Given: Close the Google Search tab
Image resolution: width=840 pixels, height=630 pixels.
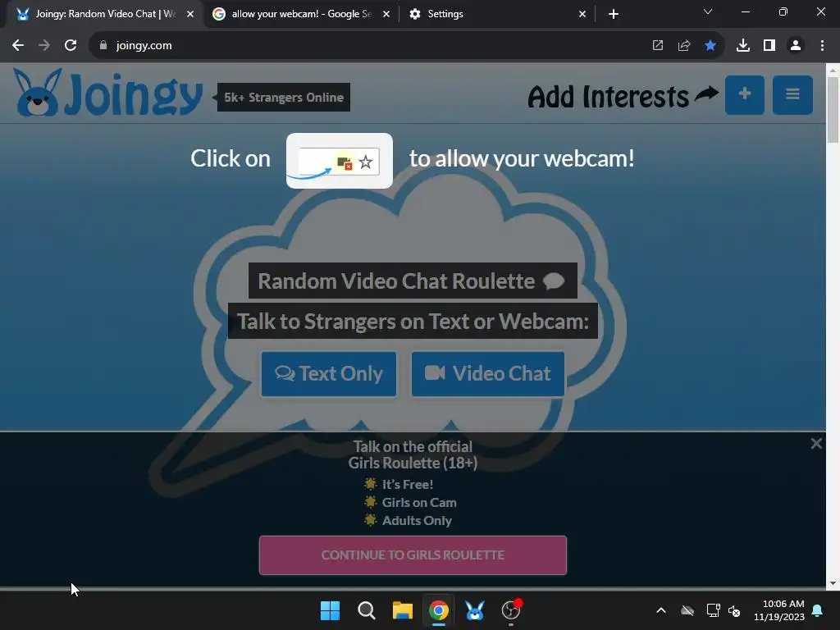Looking at the screenshot, I should point(386,14).
